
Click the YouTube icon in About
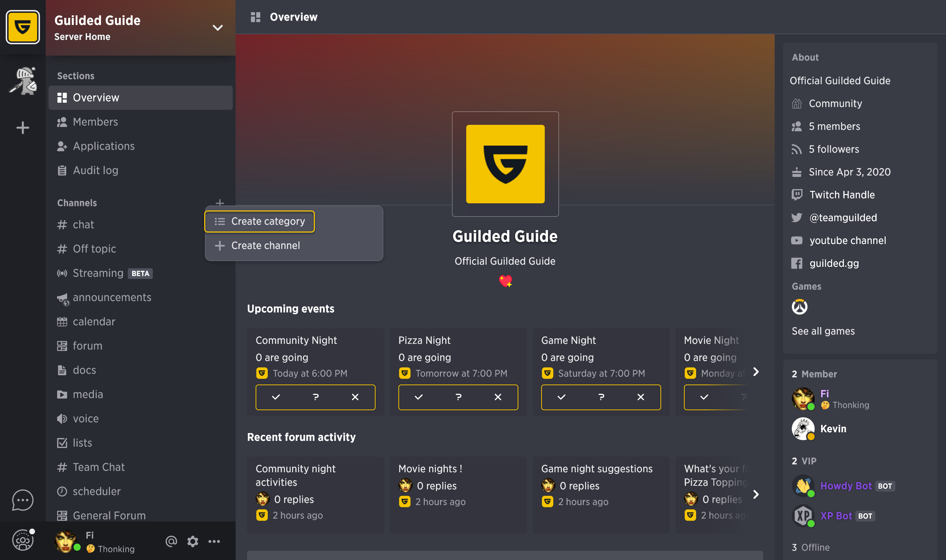click(796, 240)
